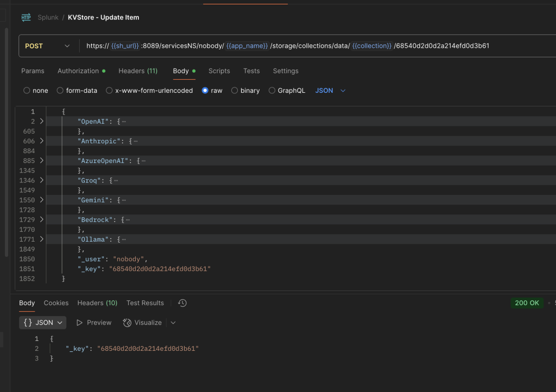Click the "_key" line in request body

click(x=144, y=269)
